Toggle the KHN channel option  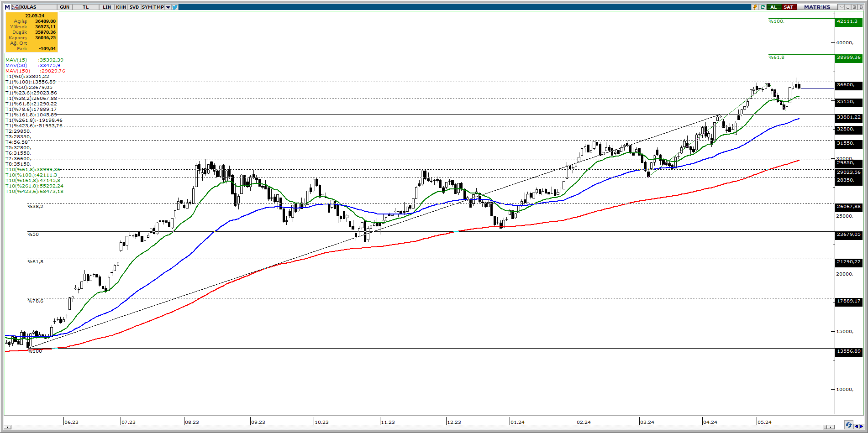tap(121, 7)
